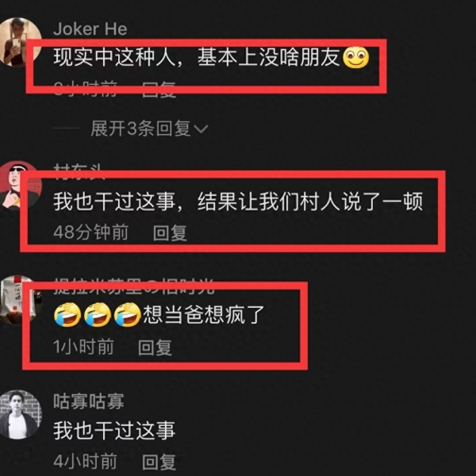Screen dimensions: 476x476
Task: Reply to the 4小时前 comment
Action: pos(159,462)
